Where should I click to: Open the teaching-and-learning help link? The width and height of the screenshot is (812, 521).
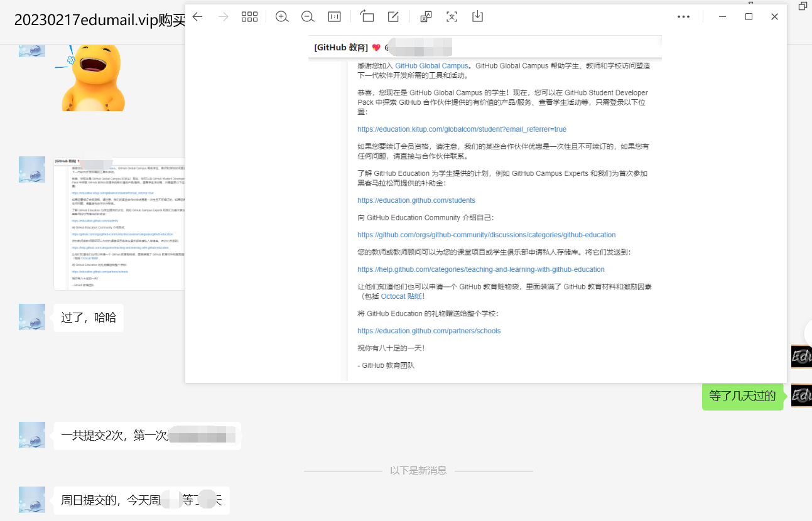tap(481, 269)
